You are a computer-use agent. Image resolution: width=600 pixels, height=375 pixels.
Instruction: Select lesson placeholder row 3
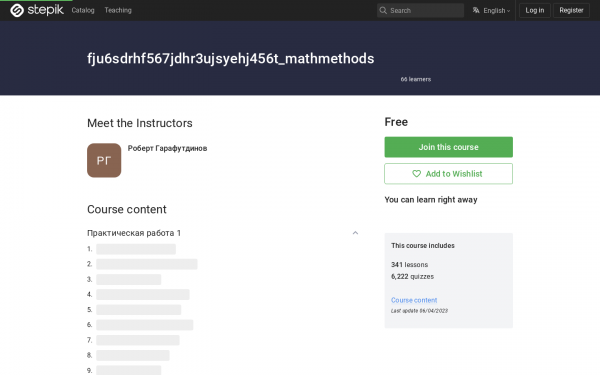(x=129, y=279)
